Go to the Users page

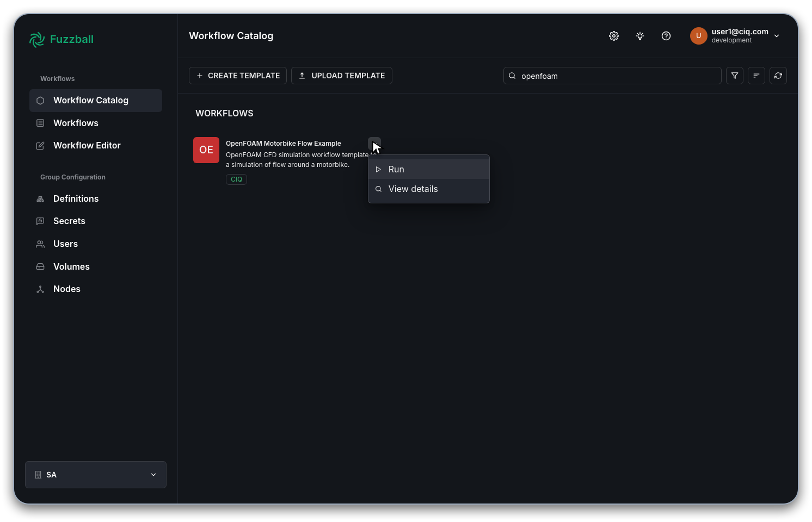[96, 244]
